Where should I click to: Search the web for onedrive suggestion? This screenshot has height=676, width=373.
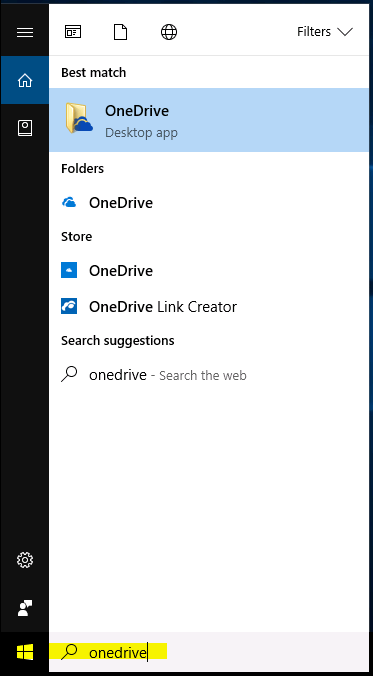(x=209, y=375)
